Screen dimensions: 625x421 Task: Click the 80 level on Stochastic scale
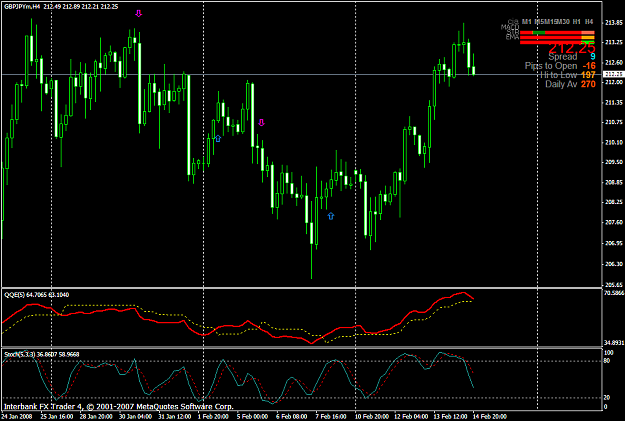tap(607, 361)
